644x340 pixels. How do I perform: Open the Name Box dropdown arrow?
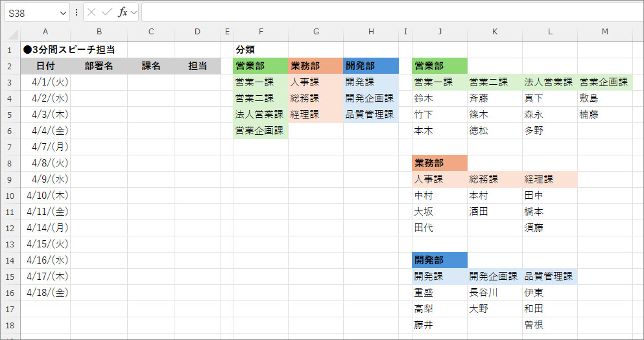click(63, 13)
